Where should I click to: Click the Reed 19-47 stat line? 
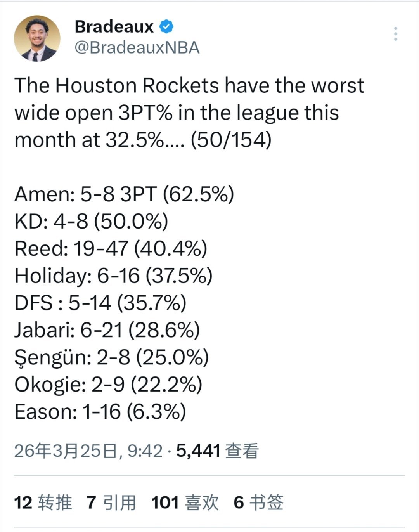[111, 249]
